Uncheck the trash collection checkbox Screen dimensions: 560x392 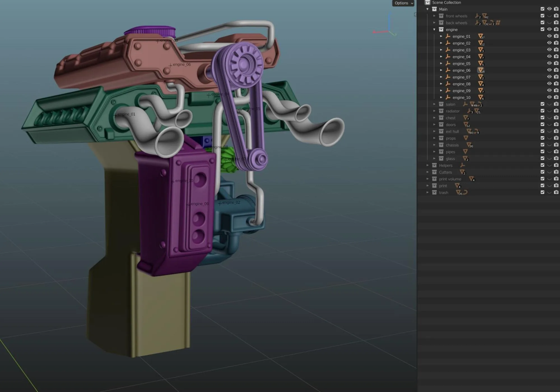point(542,192)
